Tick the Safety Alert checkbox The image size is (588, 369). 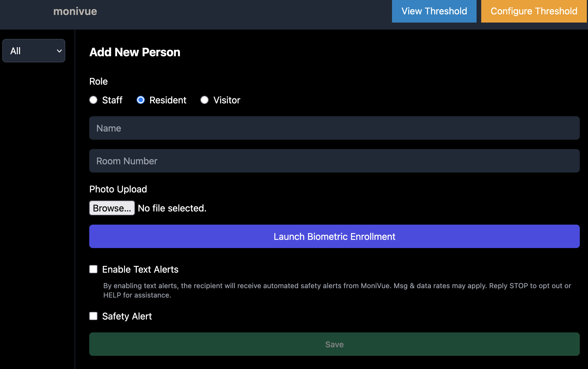(x=93, y=316)
